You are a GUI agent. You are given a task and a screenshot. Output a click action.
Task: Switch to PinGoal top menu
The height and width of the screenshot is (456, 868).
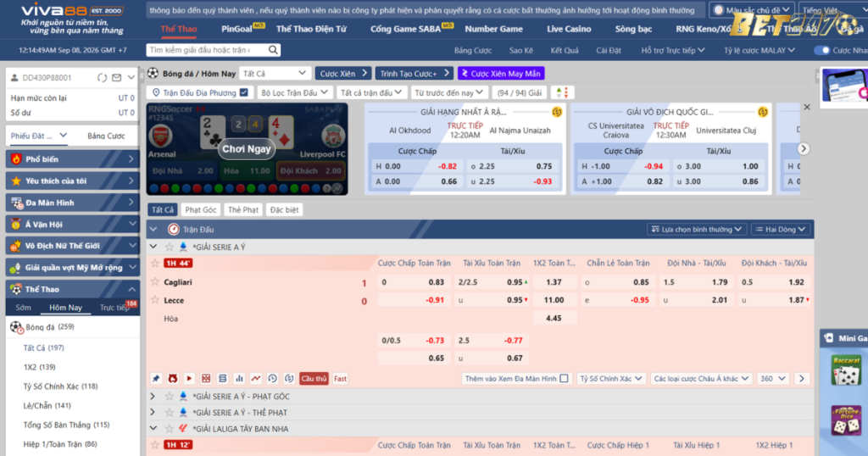237,29
